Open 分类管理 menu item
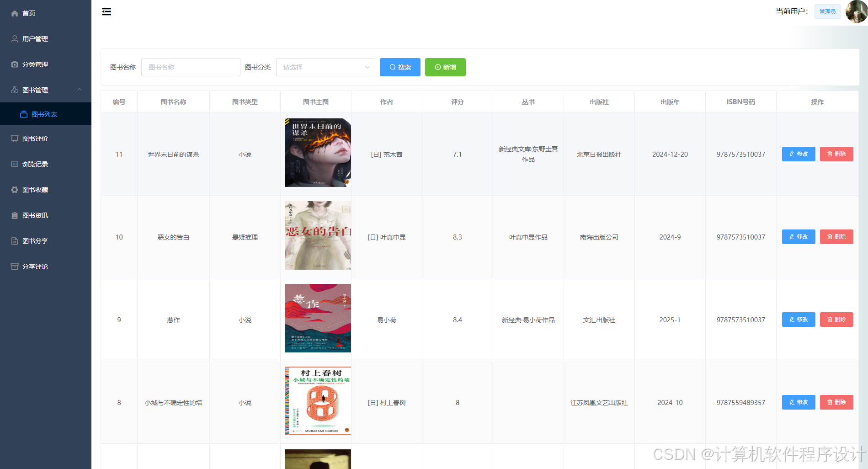This screenshot has height=469, width=868. [x=46, y=64]
